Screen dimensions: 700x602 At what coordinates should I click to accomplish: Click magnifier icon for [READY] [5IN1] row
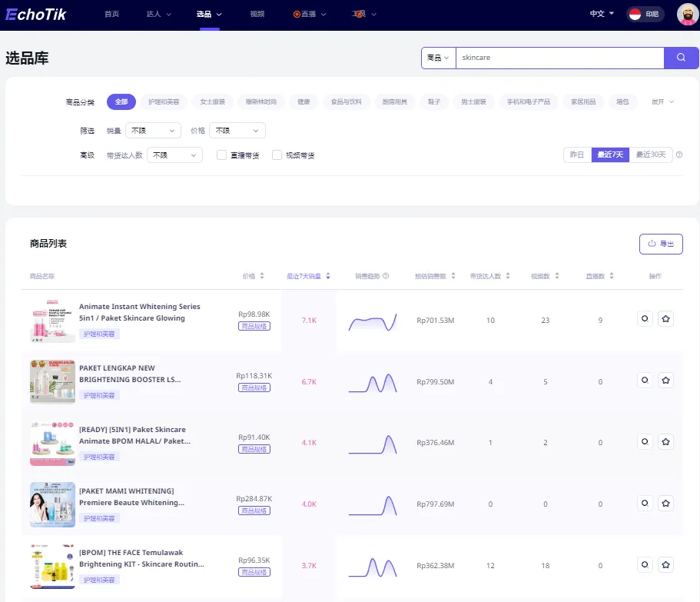(x=645, y=441)
